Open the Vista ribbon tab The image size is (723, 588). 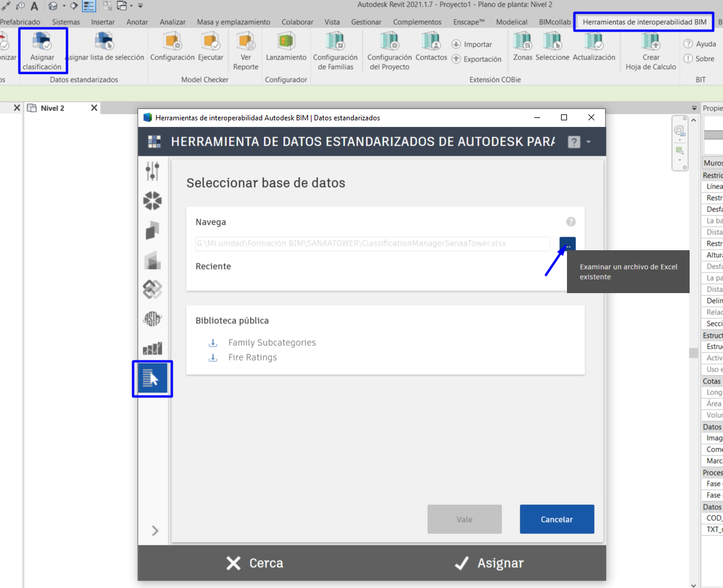tap(332, 22)
